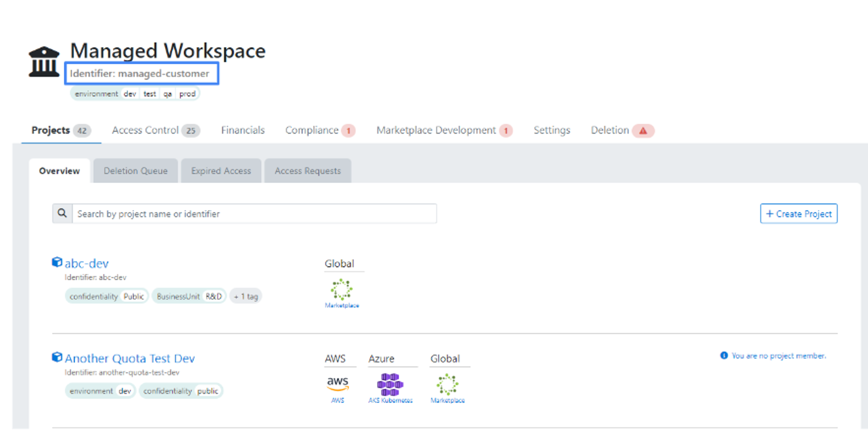Select the Access Requests sub-tab
Image resolution: width=868 pixels, height=440 pixels.
[x=308, y=171]
